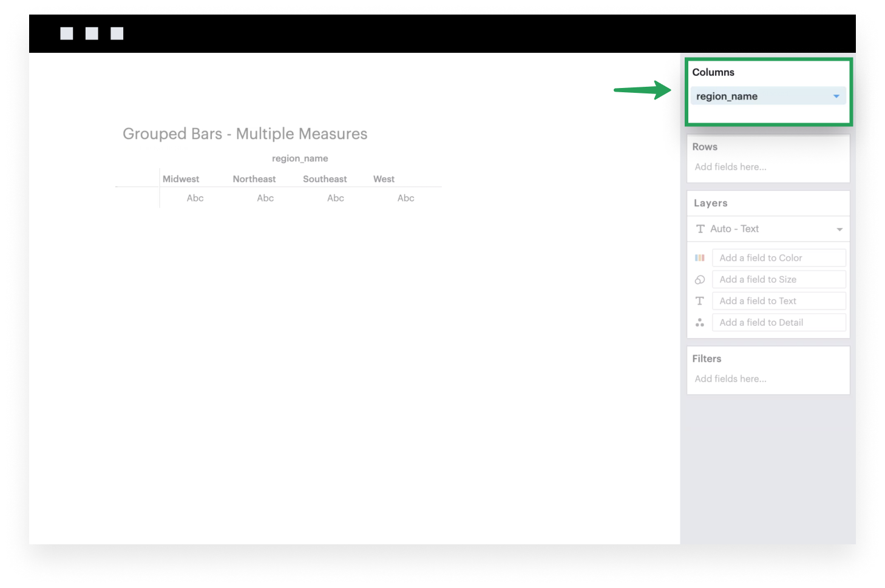Click the Rows Add fields here area
This screenshot has height=588, width=885.
point(730,167)
